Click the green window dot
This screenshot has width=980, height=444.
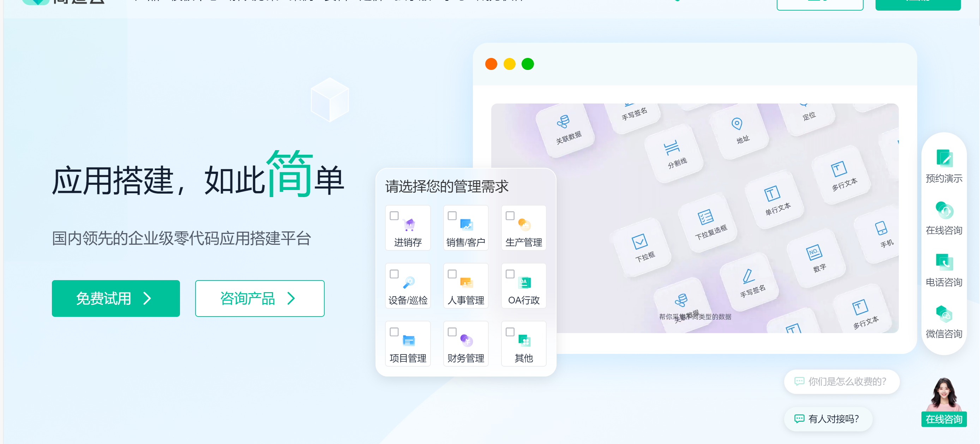click(528, 64)
